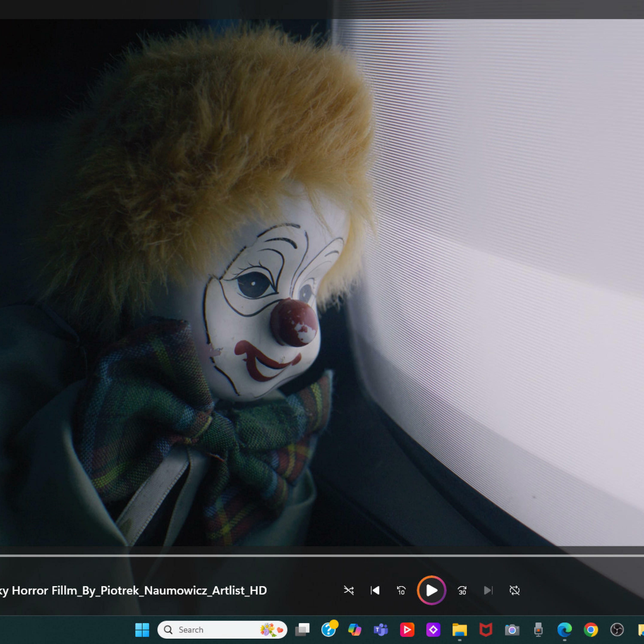
Task: Click the video seek progress bar
Action: tap(322, 556)
